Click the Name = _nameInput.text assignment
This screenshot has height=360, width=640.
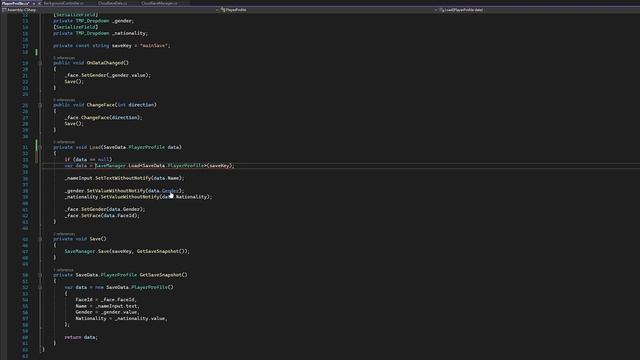pyautogui.click(x=107, y=306)
